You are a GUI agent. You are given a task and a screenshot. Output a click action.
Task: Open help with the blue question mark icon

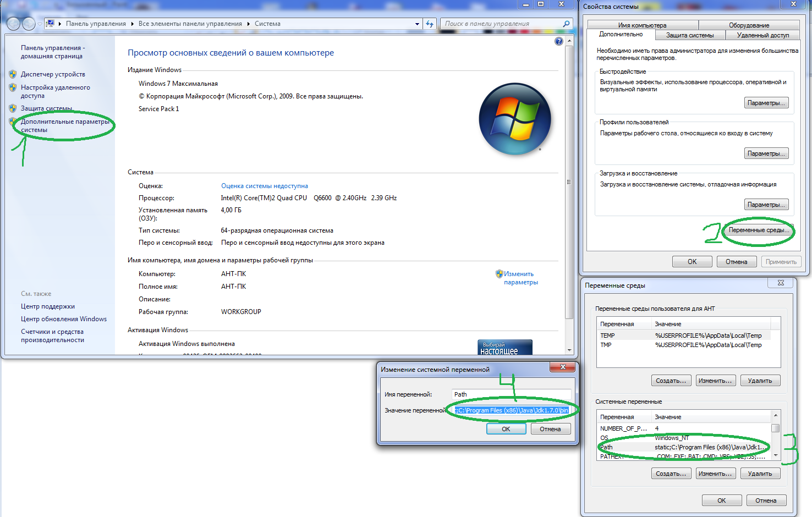pos(559,41)
